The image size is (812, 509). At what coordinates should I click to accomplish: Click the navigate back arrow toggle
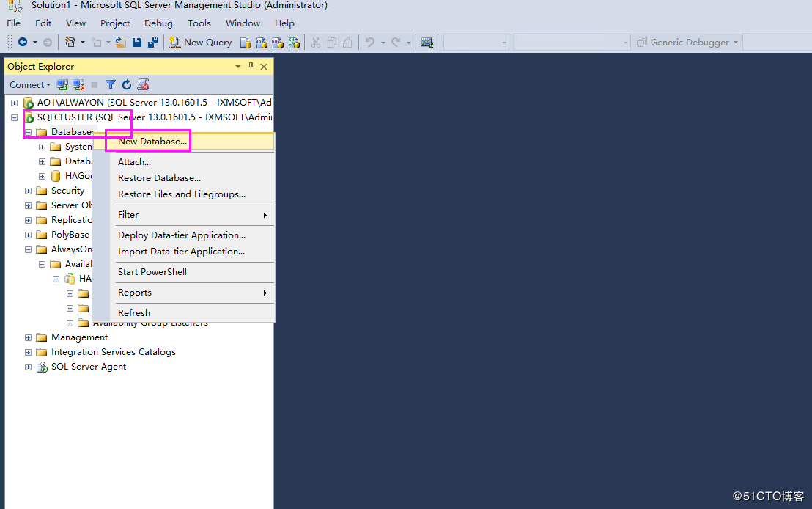[x=23, y=42]
